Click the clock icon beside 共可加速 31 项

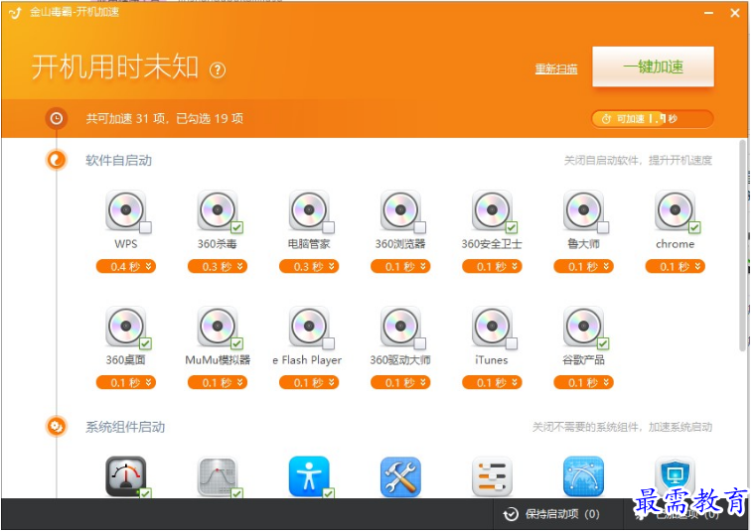click(x=57, y=118)
